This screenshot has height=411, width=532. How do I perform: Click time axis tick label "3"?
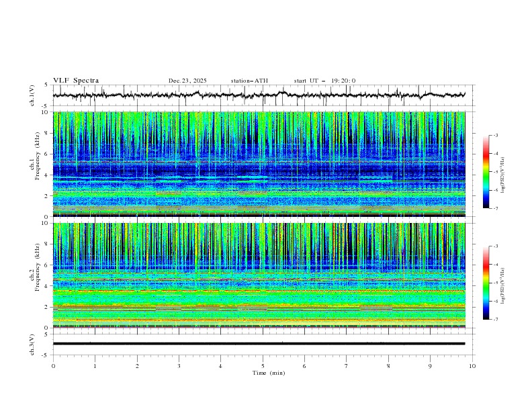click(x=179, y=366)
